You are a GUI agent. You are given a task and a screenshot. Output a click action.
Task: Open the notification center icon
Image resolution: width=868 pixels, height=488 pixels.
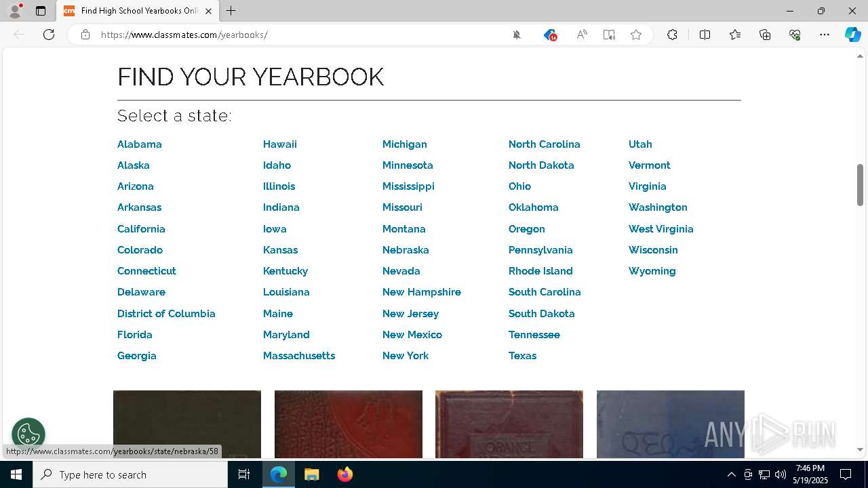846,474
